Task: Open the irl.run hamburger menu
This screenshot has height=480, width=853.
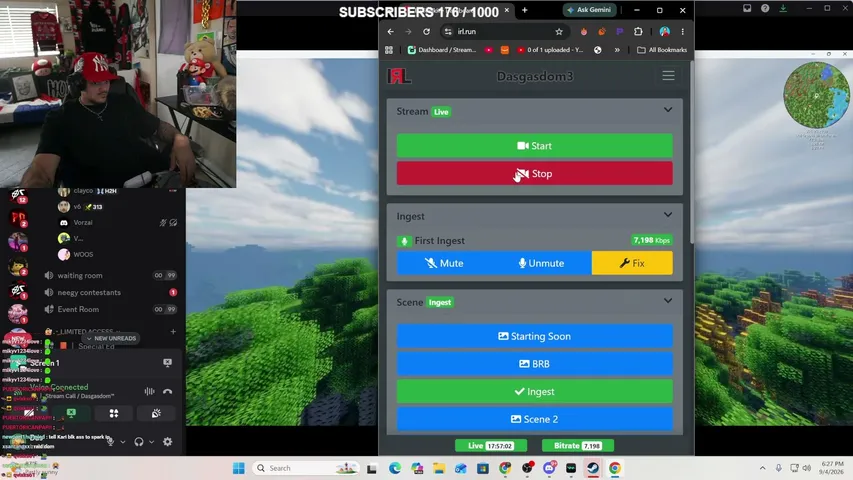Action: tap(668, 76)
